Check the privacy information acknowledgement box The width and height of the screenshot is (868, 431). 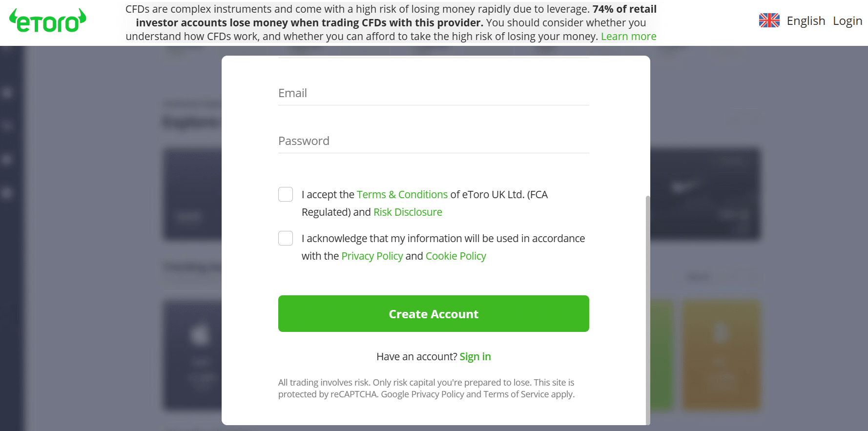(286, 238)
